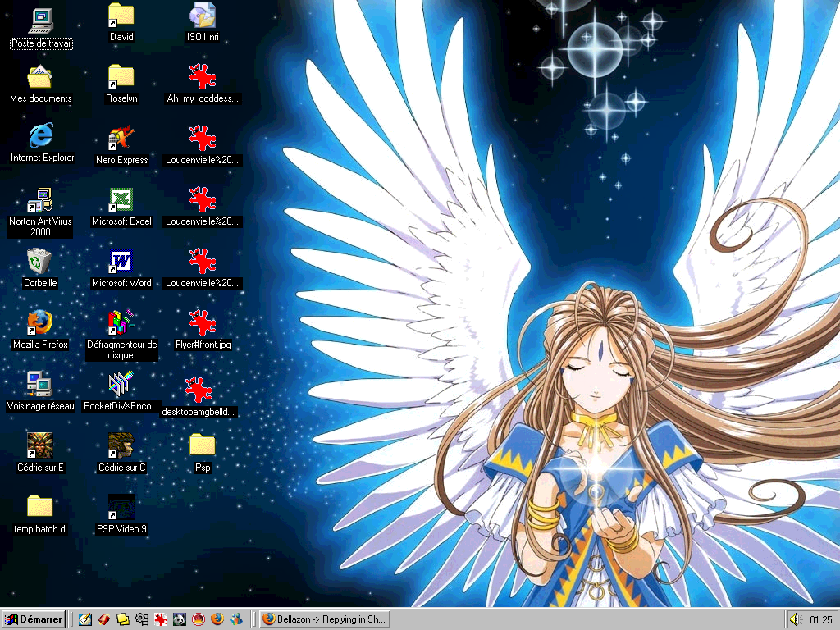The height and width of the screenshot is (630, 840).
Task: Launch the red circle quick launch icon
Action: 199,619
